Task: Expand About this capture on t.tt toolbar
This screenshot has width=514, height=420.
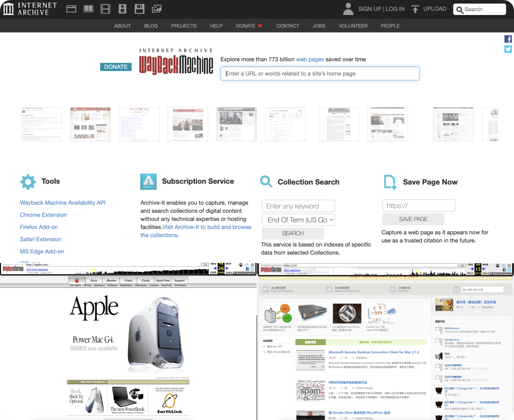Action: point(501,274)
